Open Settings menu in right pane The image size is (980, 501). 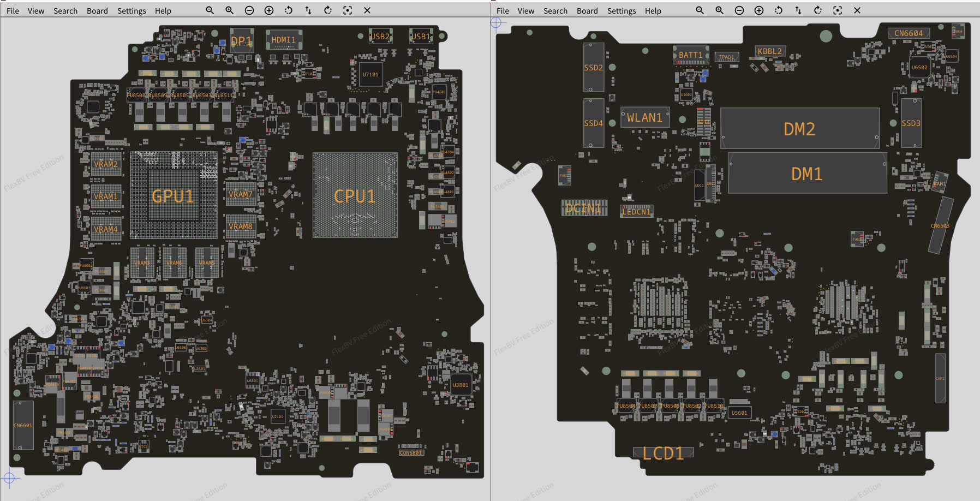[622, 11]
